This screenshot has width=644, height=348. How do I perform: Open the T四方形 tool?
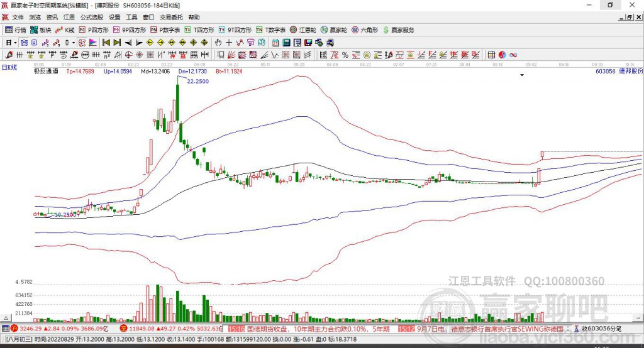click(x=199, y=30)
